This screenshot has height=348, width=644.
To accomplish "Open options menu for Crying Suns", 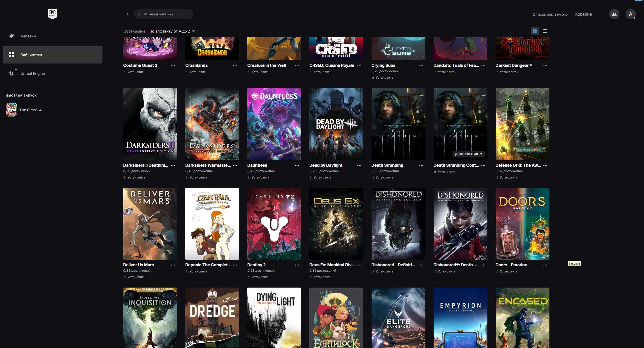I will (x=421, y=66).
